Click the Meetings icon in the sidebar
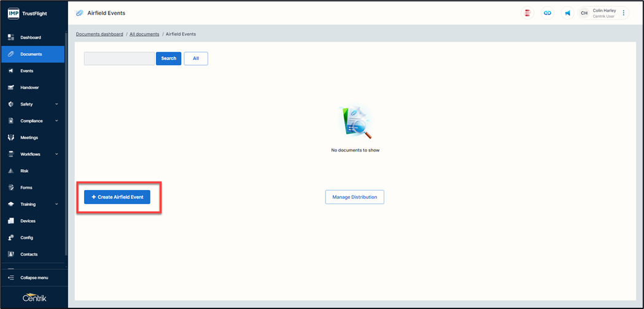This screenshot has height=309, width=644. (x=11, y=137)
